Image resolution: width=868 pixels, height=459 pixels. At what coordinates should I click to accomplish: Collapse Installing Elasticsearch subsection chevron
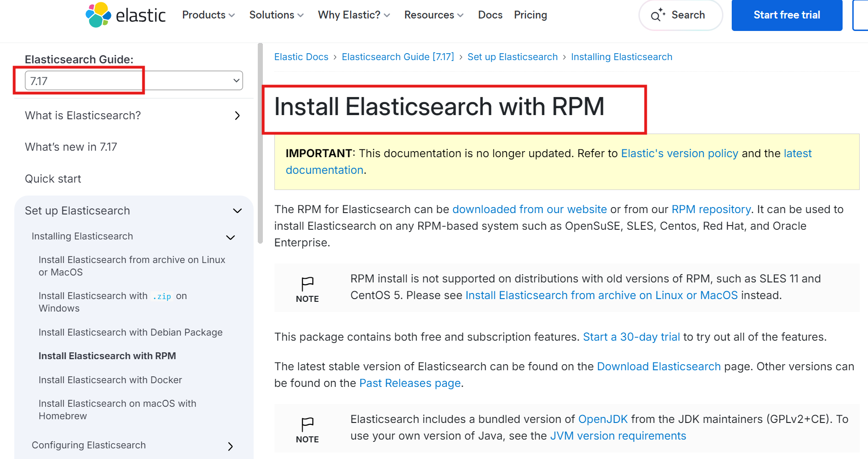click(231, 237)
